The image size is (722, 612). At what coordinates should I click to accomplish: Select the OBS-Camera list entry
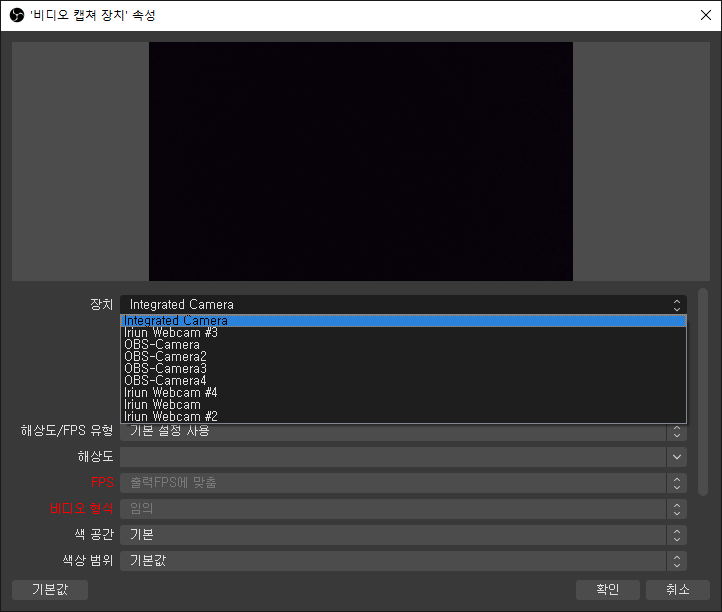pos(403,344)
